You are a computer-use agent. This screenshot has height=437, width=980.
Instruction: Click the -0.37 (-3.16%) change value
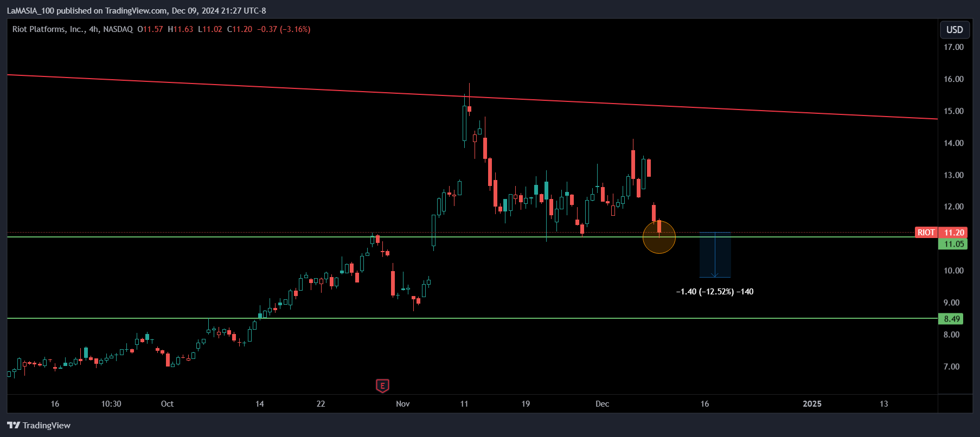pyautogui.click(x=284, y=29)
